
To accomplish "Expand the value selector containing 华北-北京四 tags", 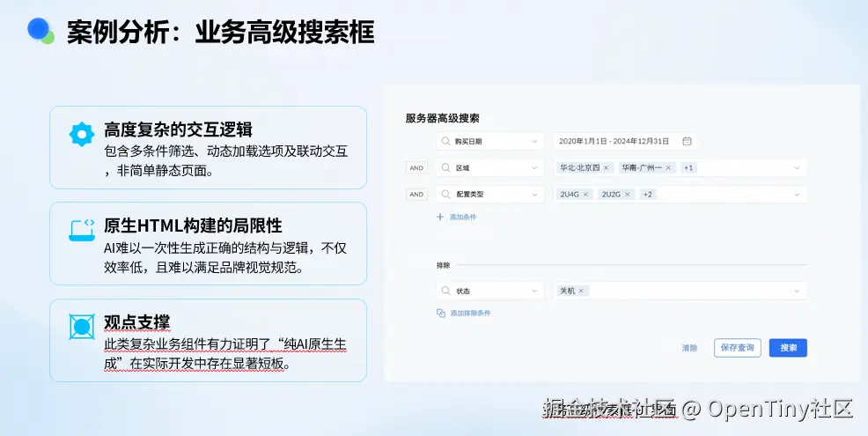I will tap(797, 168).
